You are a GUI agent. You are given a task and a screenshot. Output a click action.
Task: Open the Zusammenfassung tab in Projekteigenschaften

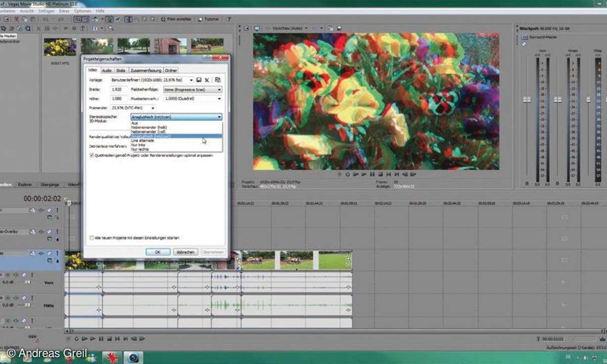(x=146, y=70)
